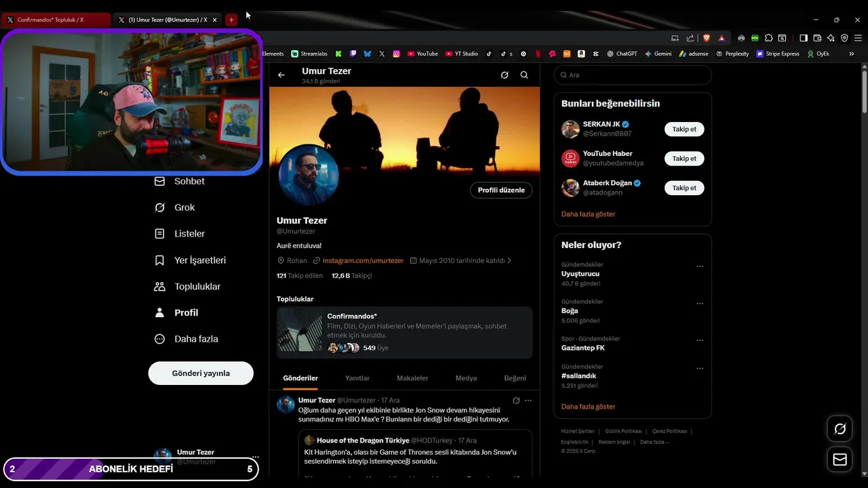Image resolution: width=868 pixels, height=488 pixels.
Task: Switch to Confirmandos* Topluluk browser tab
Action: point(56,20)
